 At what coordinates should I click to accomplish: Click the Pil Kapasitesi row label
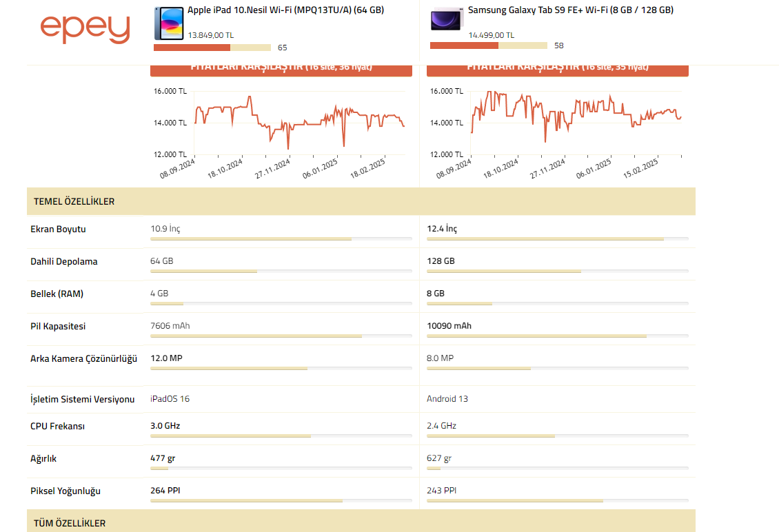point(58,327)
